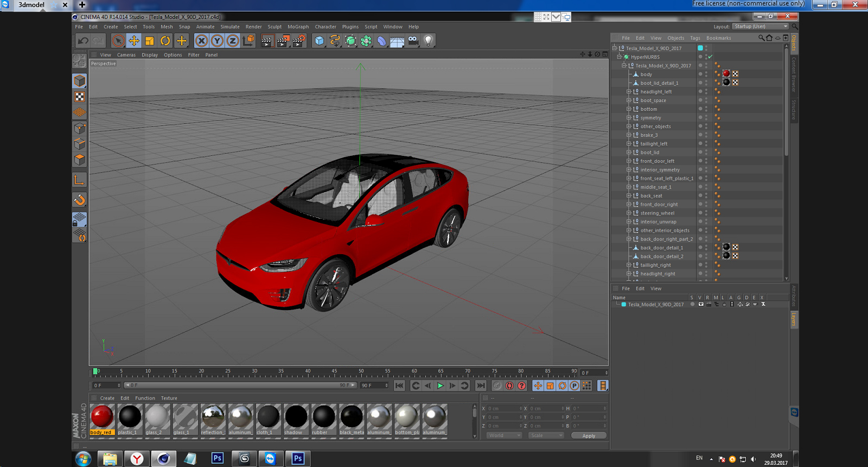Viewport: 868px width, 467px height.
Task: Toggle visibility dots of body object
Action: click(x=706, y=74)
